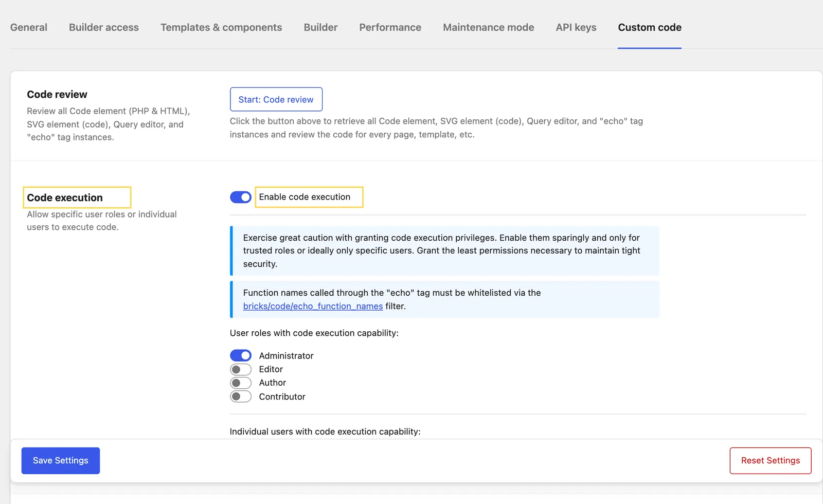Click the Contributor role label
This screenshot has width=823, height=504.
(x=282, y=397)
